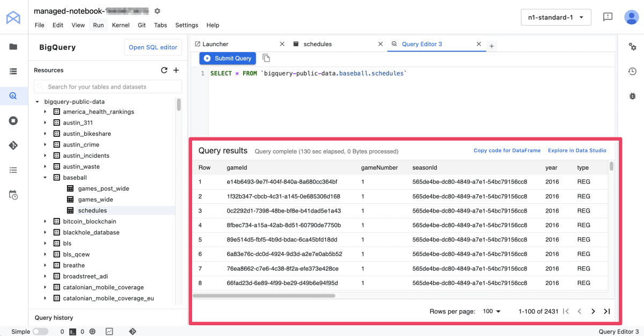This screenshot has height=336, width=644.
Task: Open the Run menu
Action: click(98, 25)
